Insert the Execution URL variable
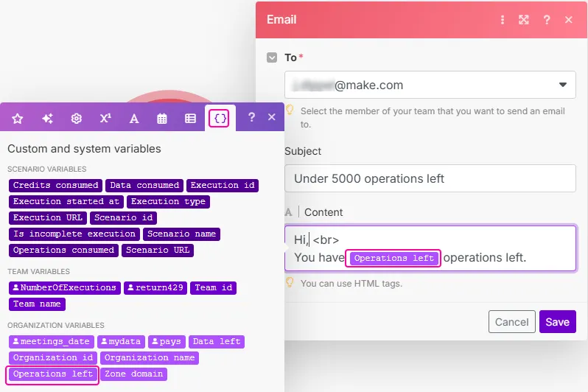 pos(48,218)
